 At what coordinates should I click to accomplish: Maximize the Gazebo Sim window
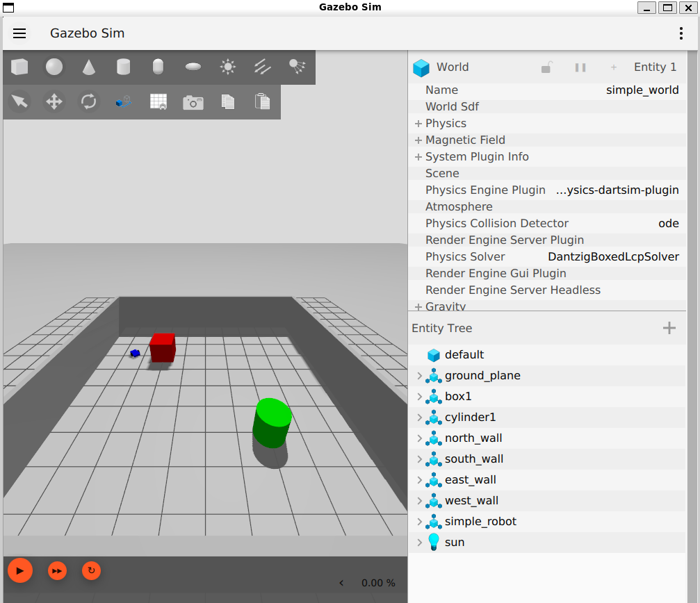point(667,8)
